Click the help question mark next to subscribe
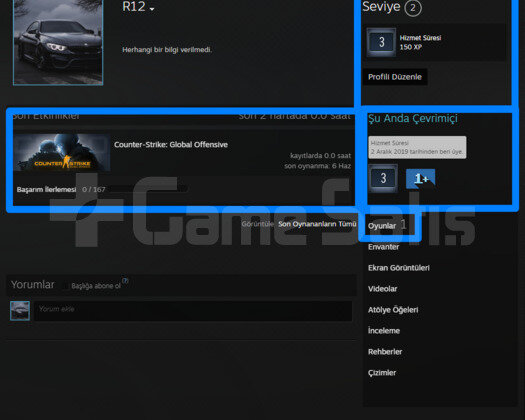This screenshot has height=420, width=525. (125, 280)
